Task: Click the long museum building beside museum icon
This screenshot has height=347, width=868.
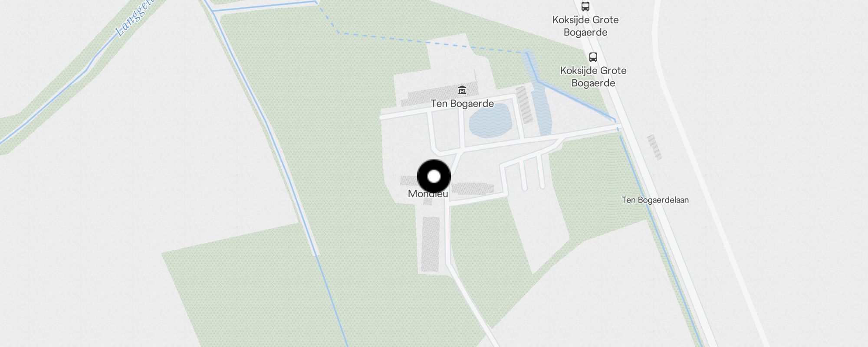Action: click(x=438, y=95)
